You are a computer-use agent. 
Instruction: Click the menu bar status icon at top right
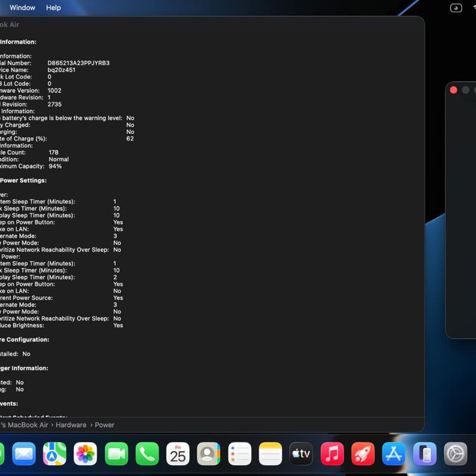456,8
